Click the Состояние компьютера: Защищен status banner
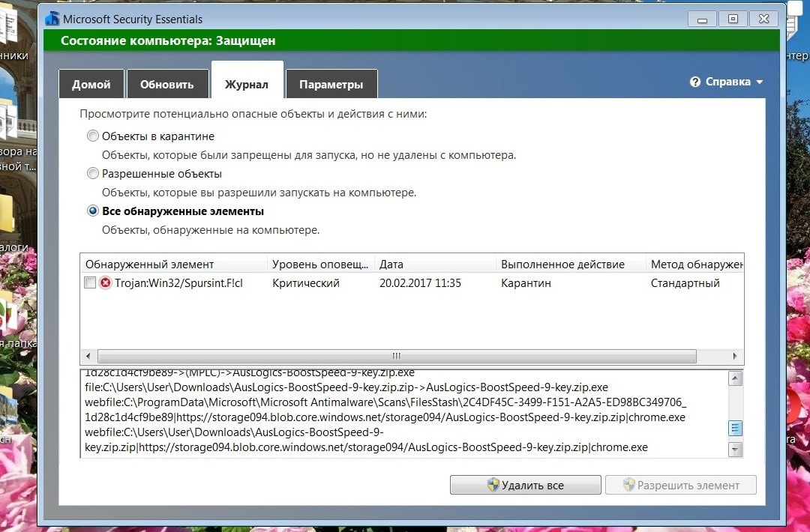Image resolution: width=810 pixels, height=532 pixels. (411, 40)
